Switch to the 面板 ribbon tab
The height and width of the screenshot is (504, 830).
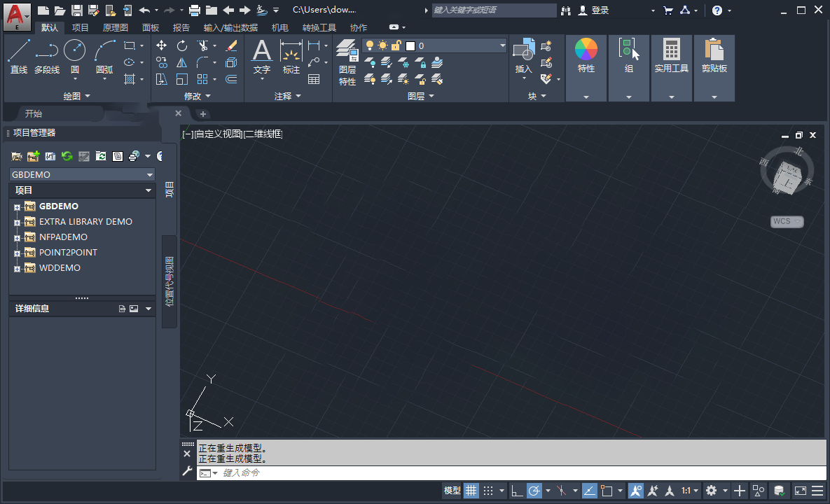click(151, 27)
